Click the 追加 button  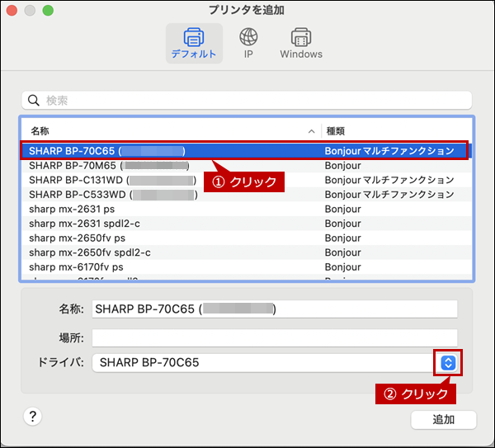pyautogui.click(x=443, y=419)
